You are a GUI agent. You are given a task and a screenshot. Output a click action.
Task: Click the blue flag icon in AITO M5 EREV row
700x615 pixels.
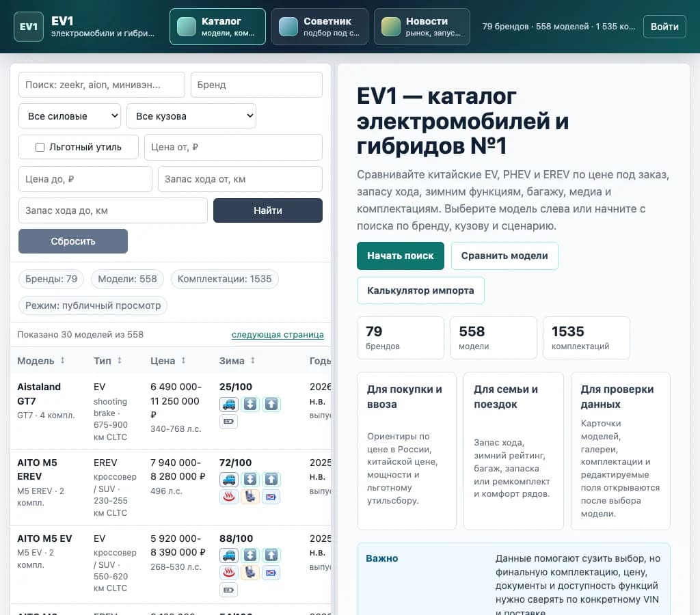point(271,497)
